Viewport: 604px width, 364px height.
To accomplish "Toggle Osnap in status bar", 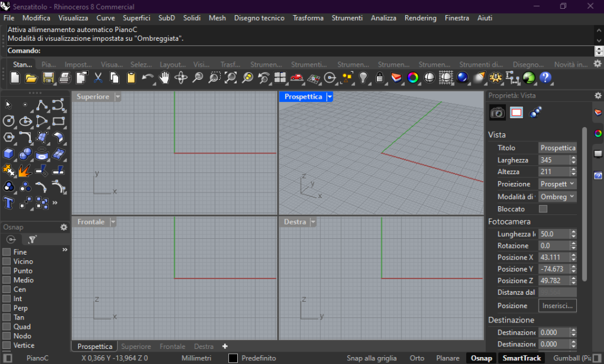I will (481, 358).
